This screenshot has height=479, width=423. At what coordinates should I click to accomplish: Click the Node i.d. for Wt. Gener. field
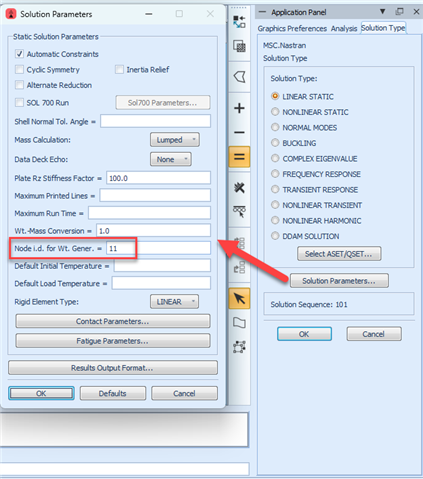tap(158, 248)
